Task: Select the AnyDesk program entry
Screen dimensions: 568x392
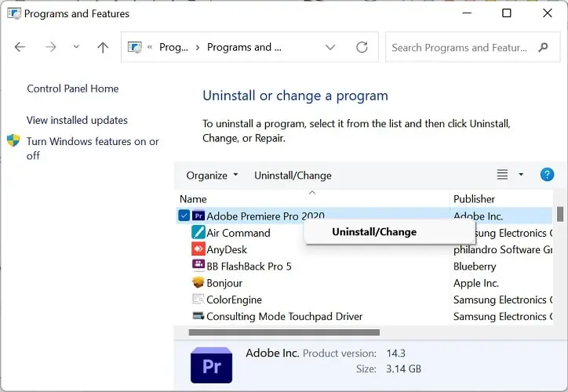Action: (227, 249)
